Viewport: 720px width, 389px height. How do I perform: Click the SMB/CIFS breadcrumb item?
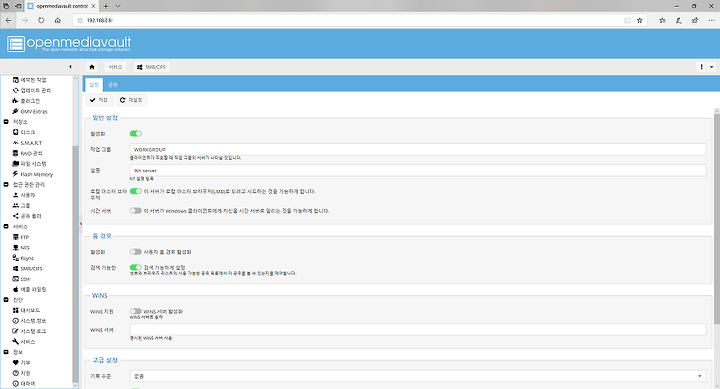click(x=152, y=67)
